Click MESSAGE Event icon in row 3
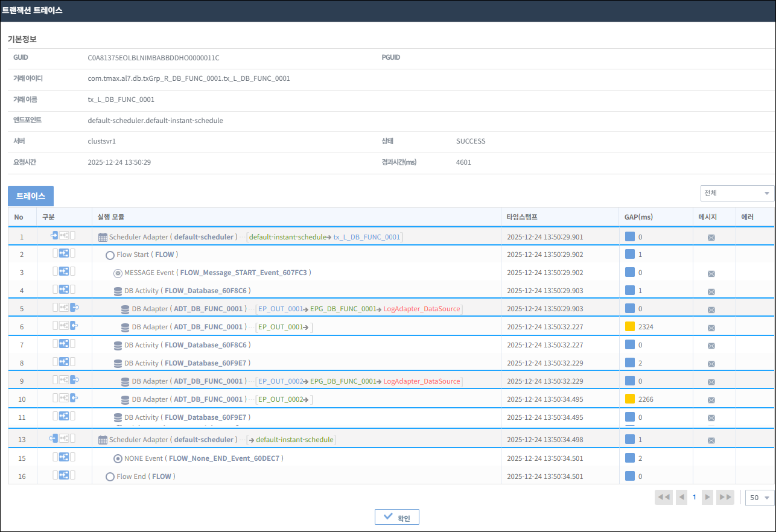776x532 pixels. pos(118,273)
